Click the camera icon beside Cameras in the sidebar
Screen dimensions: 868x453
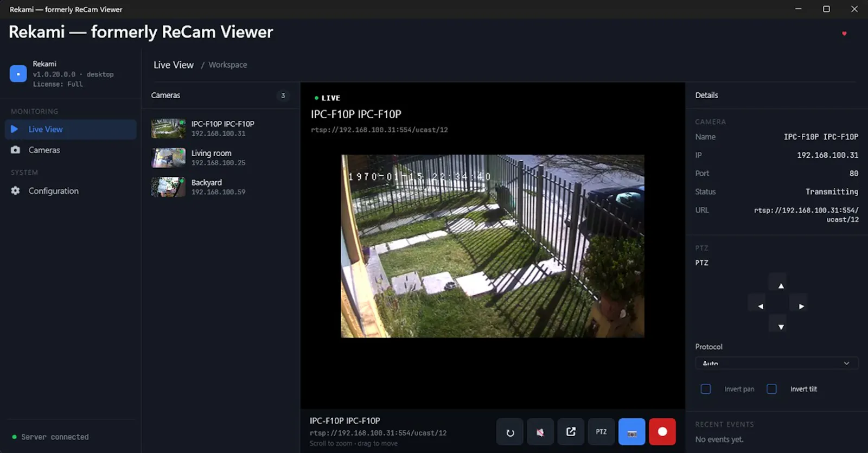pyautogui.click(x=15, y=150)
